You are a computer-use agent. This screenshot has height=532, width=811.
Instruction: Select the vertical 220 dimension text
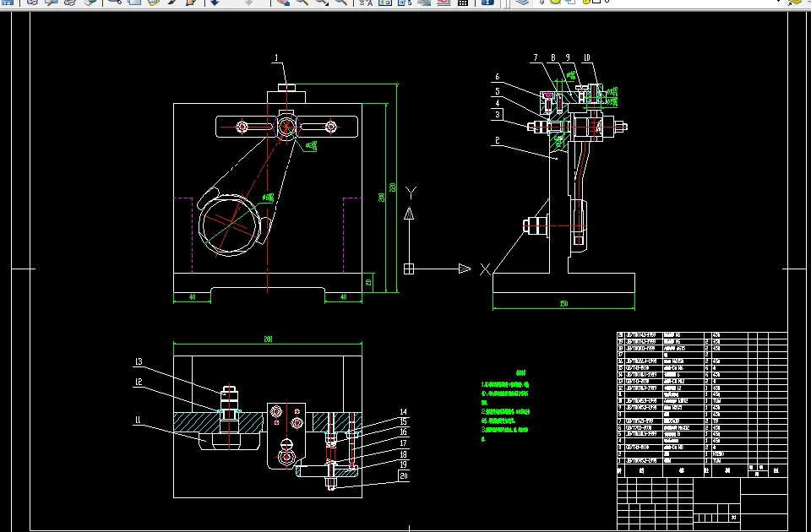pos(393,187)
